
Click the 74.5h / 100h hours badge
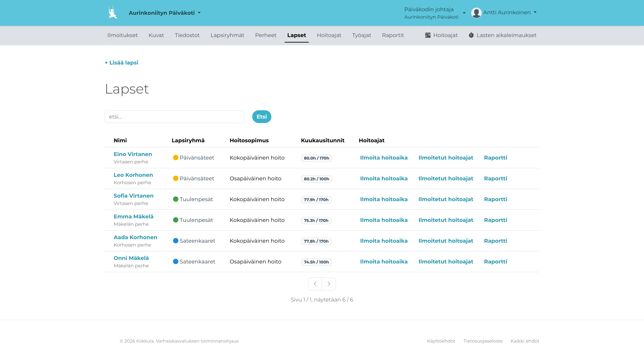(316, 262)
